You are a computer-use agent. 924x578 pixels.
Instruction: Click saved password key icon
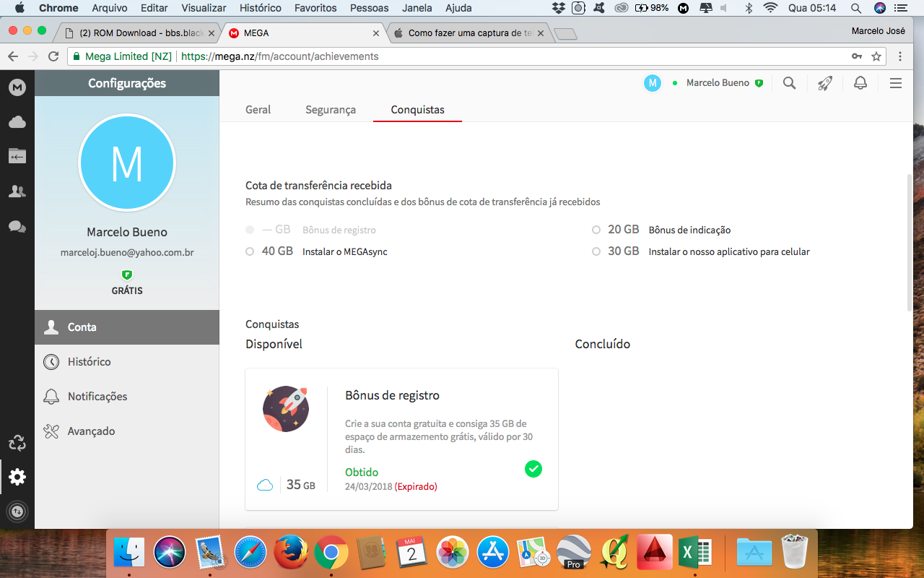tap(857, 56)
